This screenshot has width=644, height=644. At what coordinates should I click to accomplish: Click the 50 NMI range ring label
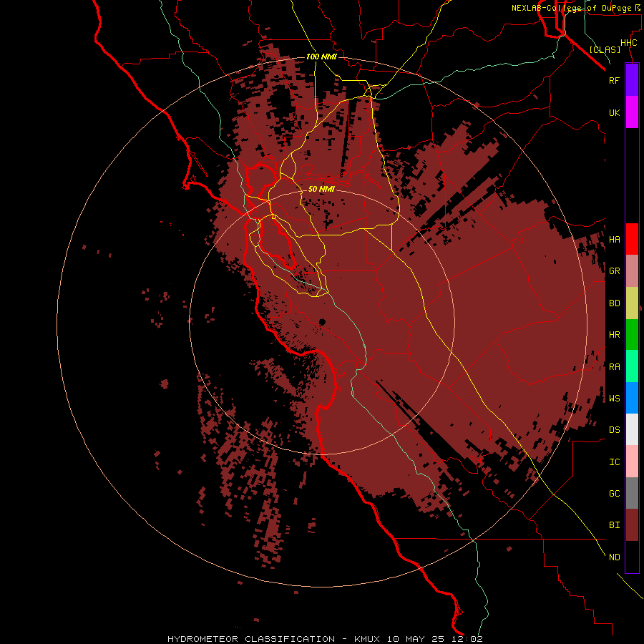coord(321,189)
